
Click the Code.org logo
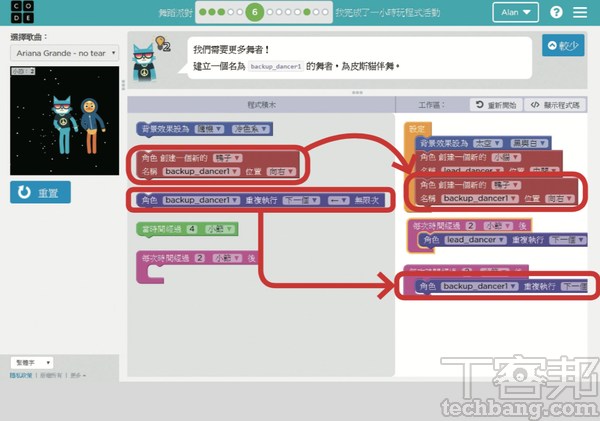point(22,12)
